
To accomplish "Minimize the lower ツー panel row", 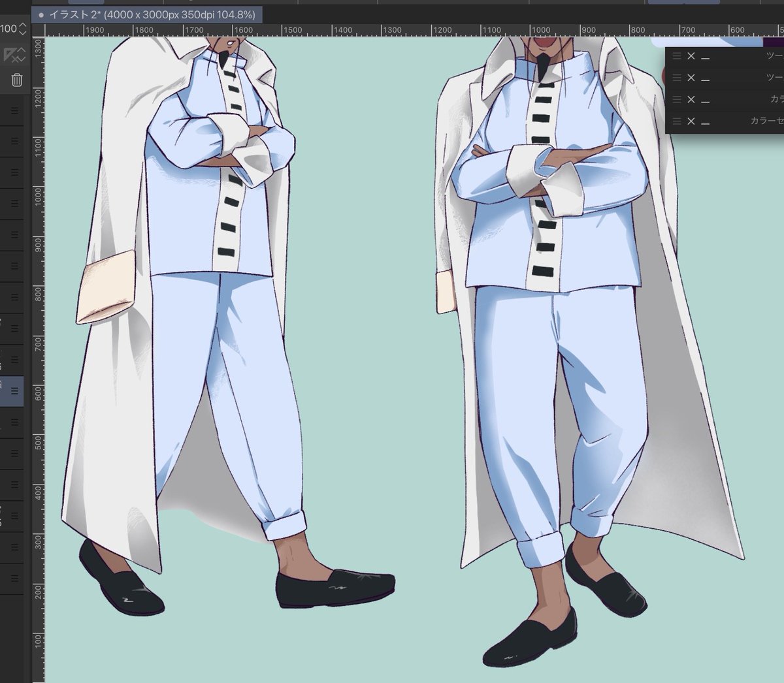I will click(x=706, y=80).
